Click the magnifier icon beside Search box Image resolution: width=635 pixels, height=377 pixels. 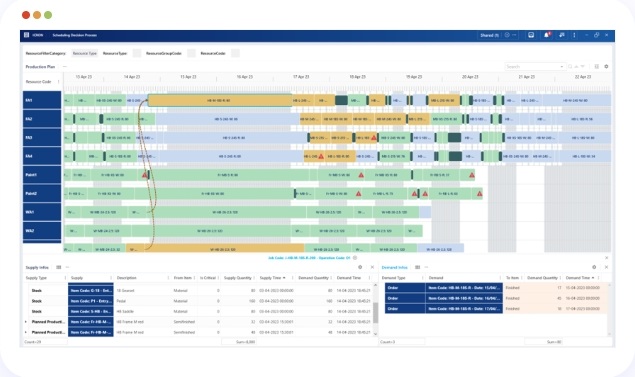pos(570,66)
